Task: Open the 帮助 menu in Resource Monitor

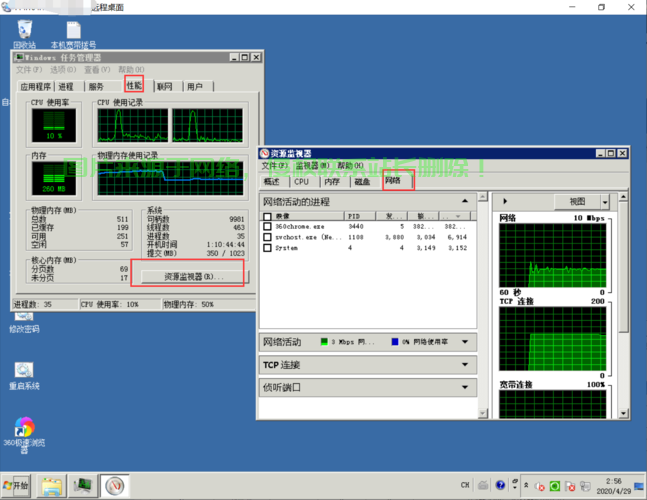Action: click(x=350, y=165)
